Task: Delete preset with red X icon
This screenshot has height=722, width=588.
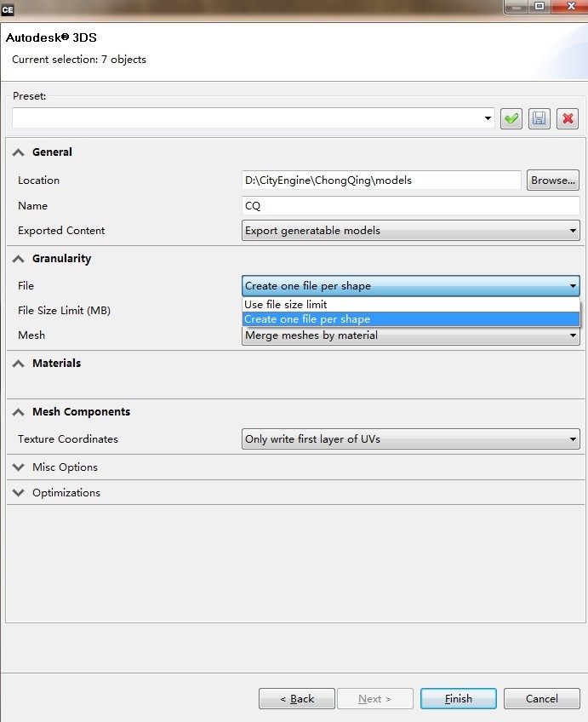Action: [x=568, y=119]
